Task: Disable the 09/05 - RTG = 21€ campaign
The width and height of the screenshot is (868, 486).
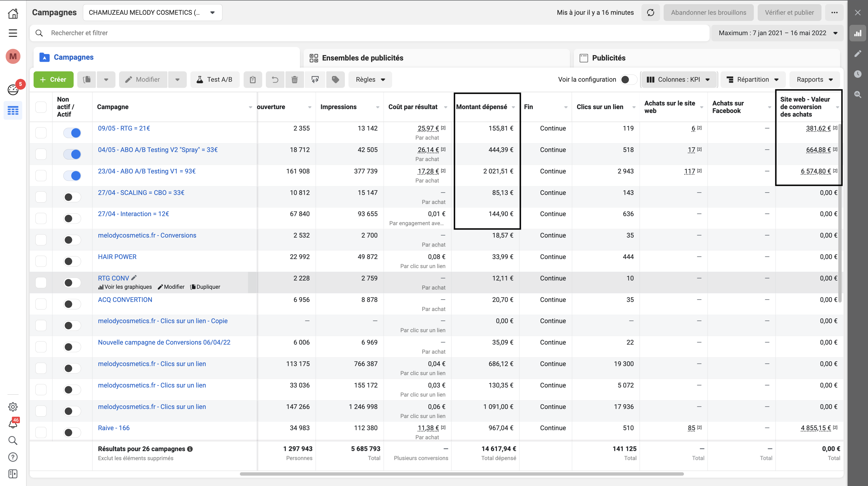Action: [72, 133]
